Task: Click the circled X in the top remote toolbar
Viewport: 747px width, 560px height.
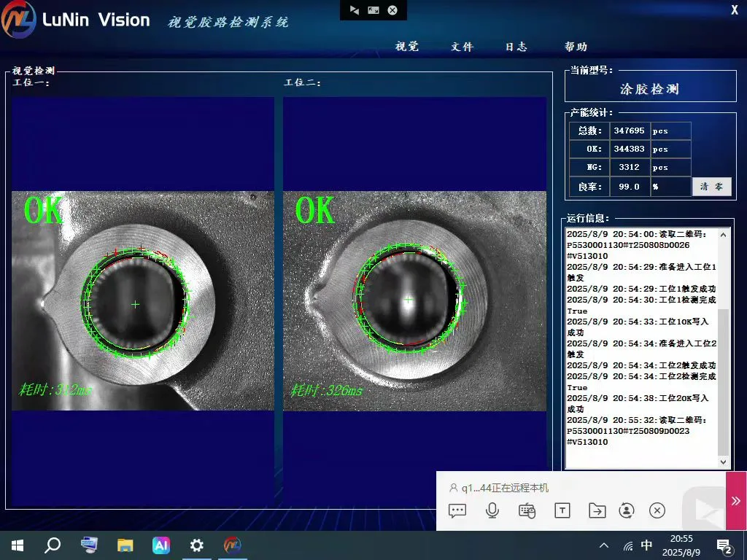Action: (x=392, y=10)
